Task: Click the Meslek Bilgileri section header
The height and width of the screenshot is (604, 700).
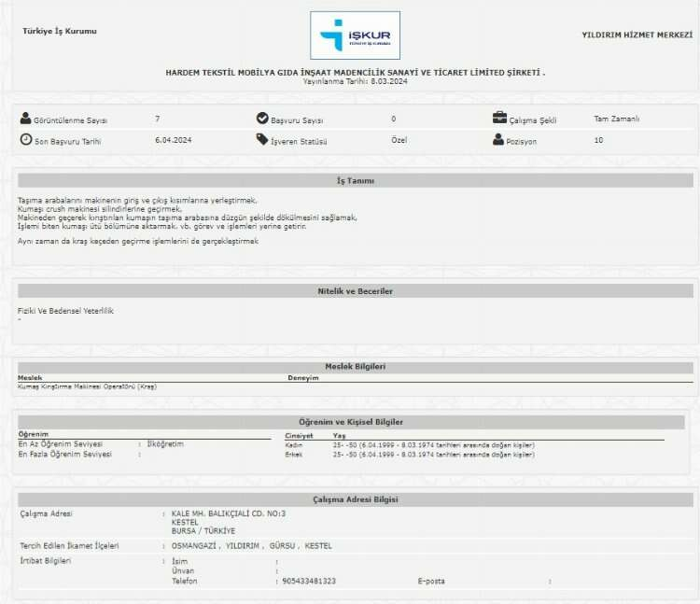Action: tap(355, 367)
